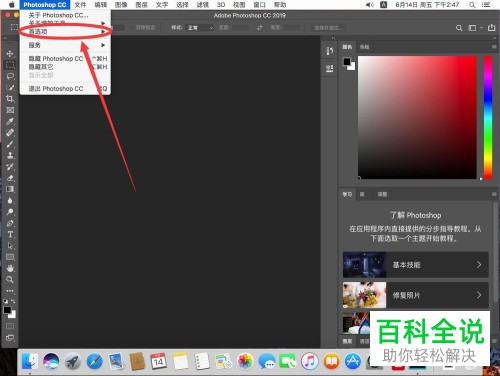This screenshot has height=376, width=500.
Task: Change screen mode at toolbar bottom
Action: tap(10, 338)
